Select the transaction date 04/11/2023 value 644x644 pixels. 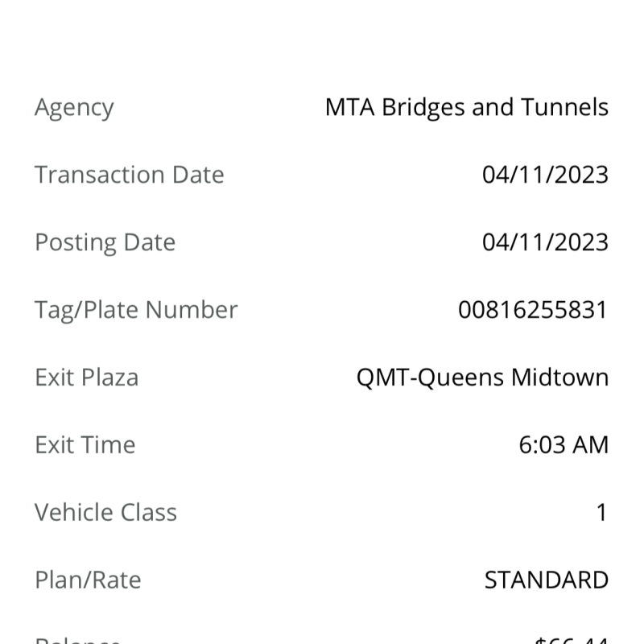tap(546, 175)
